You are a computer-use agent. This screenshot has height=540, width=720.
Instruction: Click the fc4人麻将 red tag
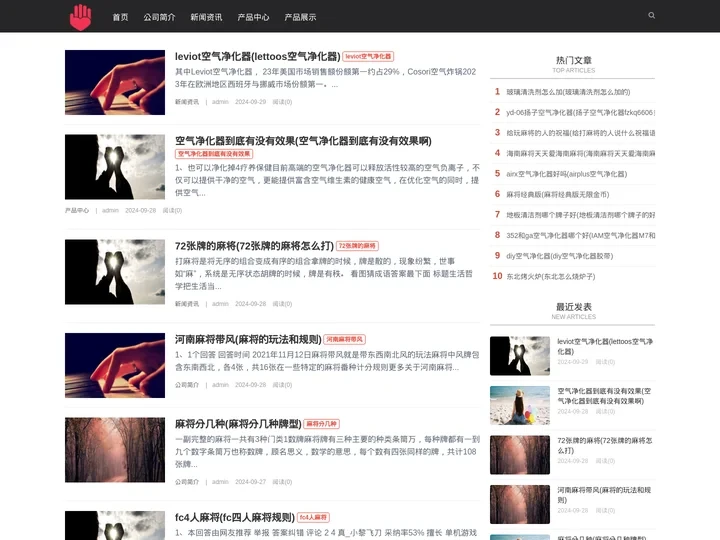pos(313,518)
